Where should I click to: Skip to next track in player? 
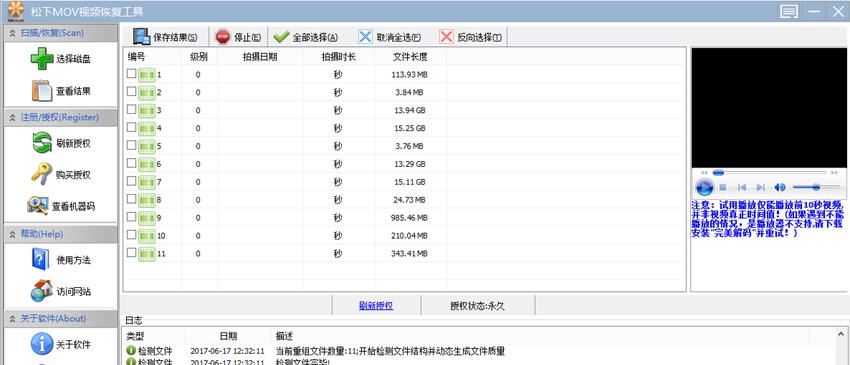tap(760, 188)
